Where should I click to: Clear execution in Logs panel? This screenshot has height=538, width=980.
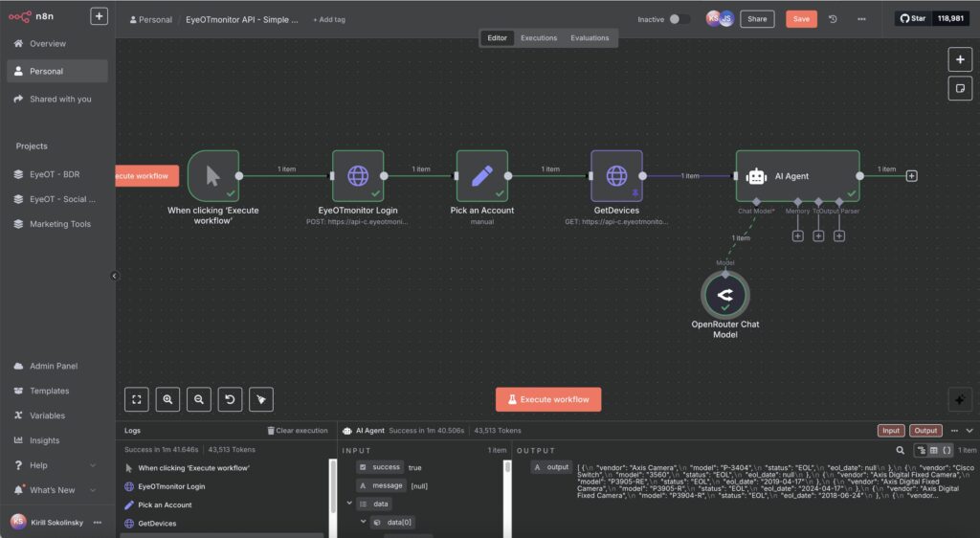click(x=298, y=431)
